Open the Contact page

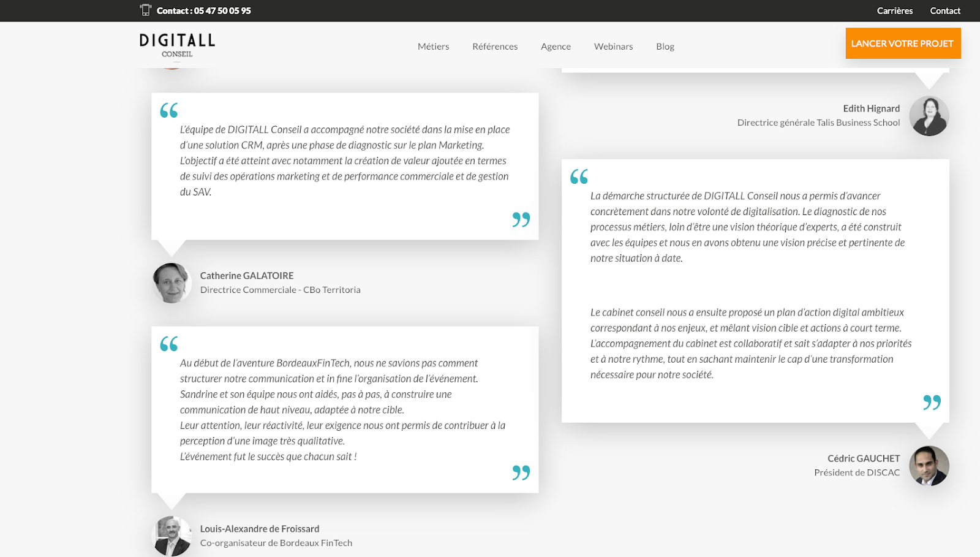tap(944, 10)
